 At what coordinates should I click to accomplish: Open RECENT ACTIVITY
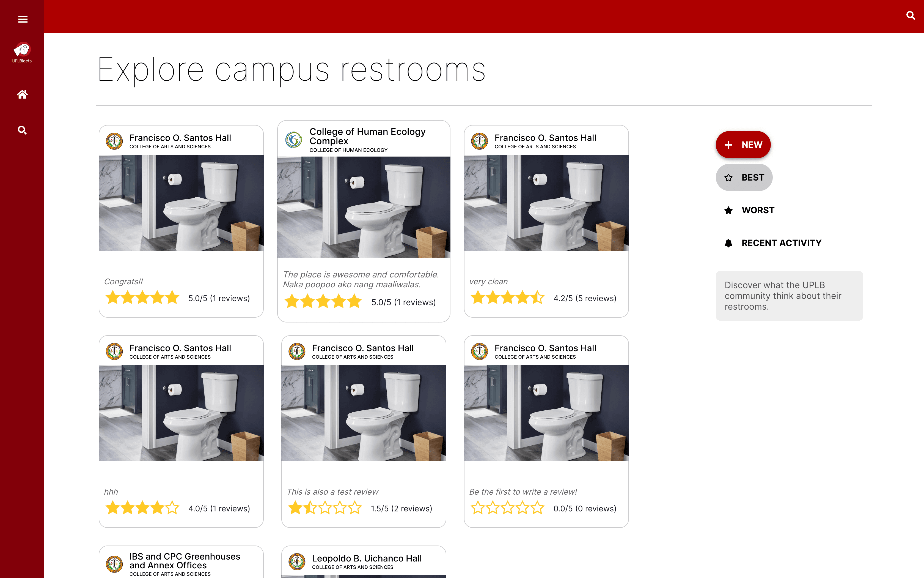(x=772, y=243)
